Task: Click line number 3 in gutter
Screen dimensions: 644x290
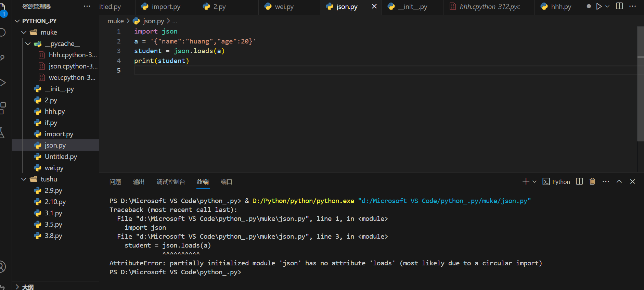Action: tap(119, 51)
